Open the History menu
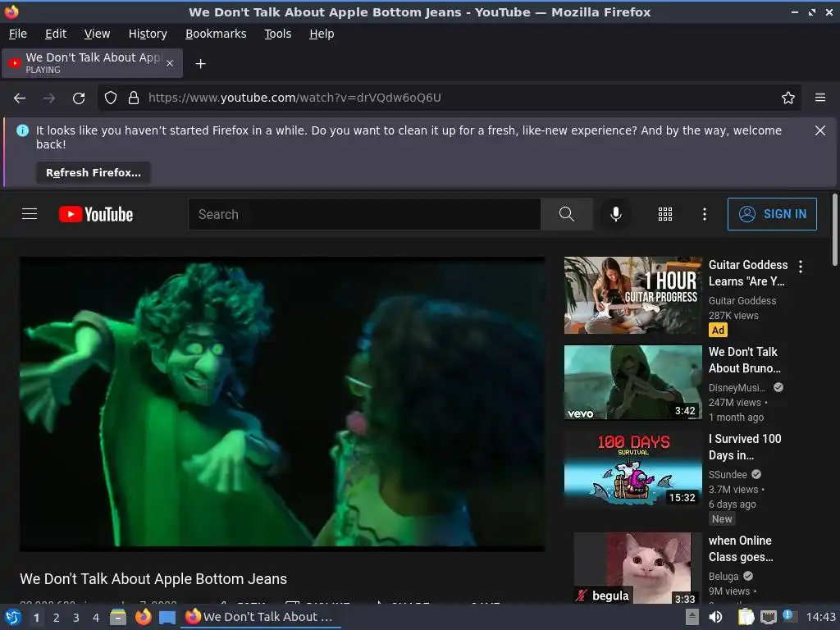Viewport: 840px width, 630px height. click(x=148, y=34)
